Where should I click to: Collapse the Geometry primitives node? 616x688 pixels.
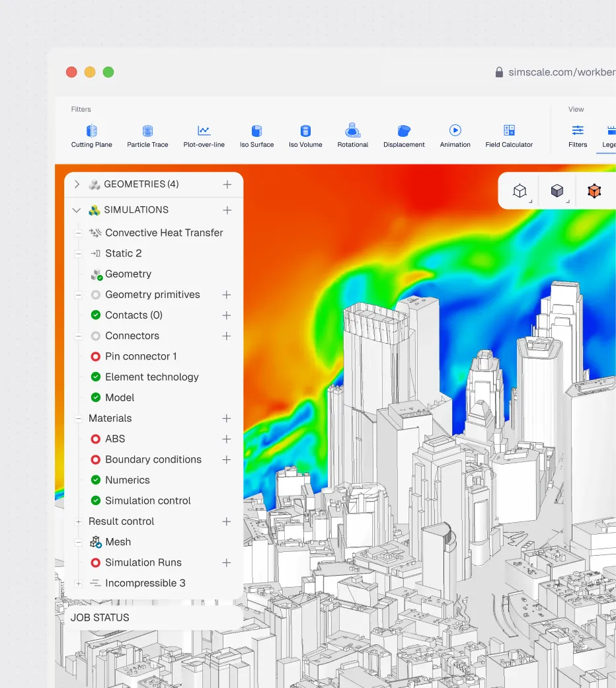point(78,295)
